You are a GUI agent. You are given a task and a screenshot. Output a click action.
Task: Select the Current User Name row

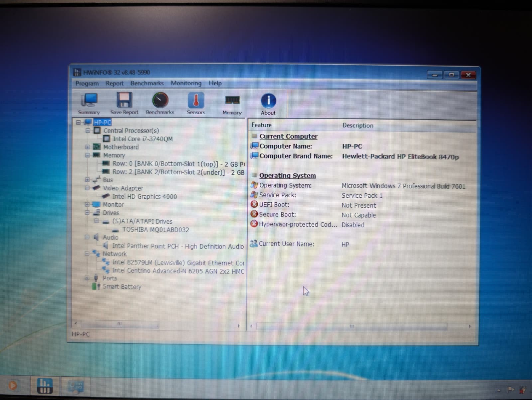click(362, 244)
